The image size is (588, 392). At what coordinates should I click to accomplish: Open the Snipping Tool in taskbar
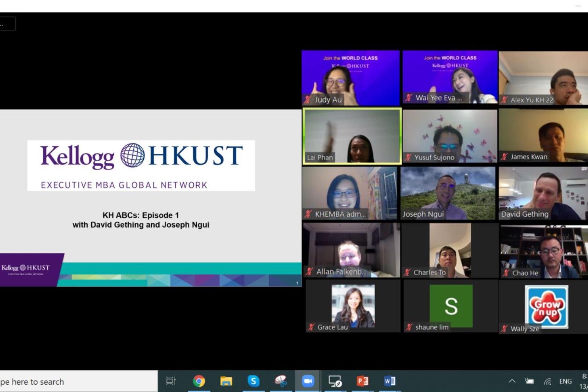pos(281,381)
